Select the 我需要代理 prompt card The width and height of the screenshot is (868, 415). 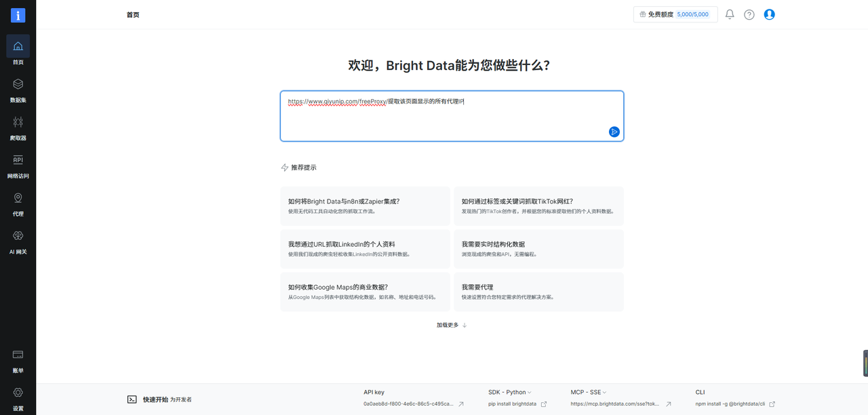538,292
